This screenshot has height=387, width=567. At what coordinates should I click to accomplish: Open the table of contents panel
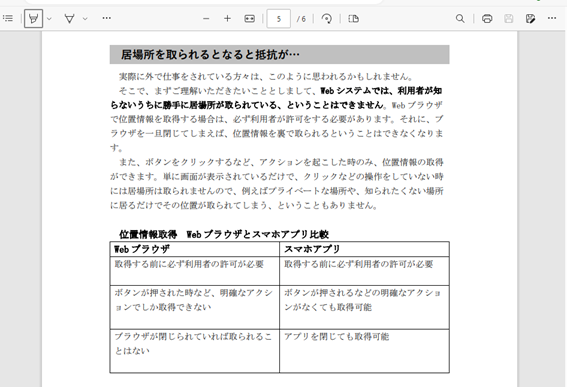(x=8, y=18)
